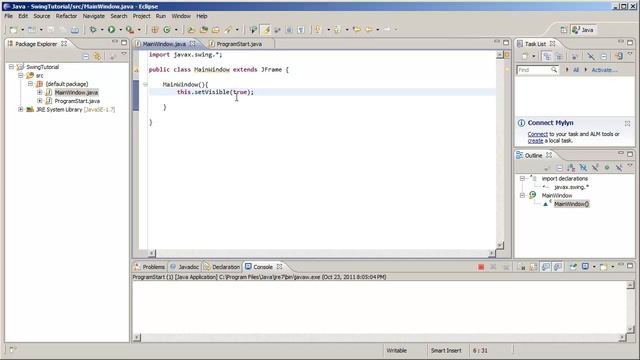Collapse the SwingTutorial project node
The width and height of the screenshot is (640, 360).
(x=11, y=67)
